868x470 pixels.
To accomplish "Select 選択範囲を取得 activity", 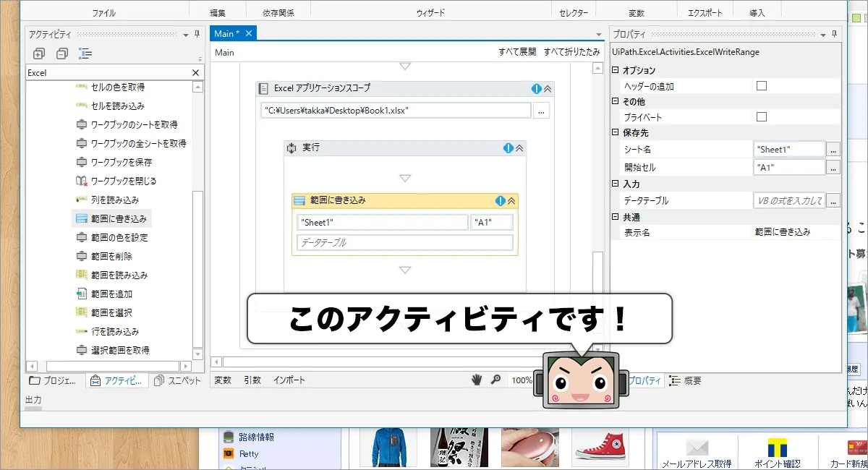I will point(113,350).
